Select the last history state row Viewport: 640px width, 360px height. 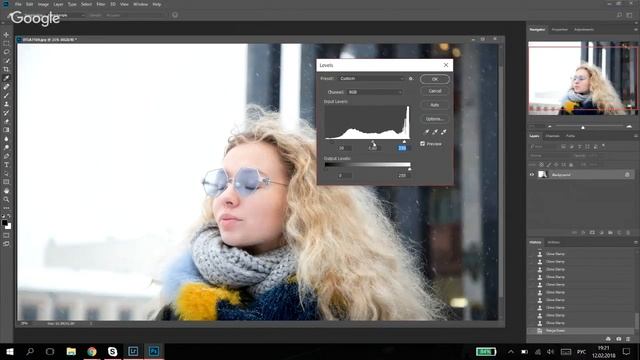(x=581, y=331)
